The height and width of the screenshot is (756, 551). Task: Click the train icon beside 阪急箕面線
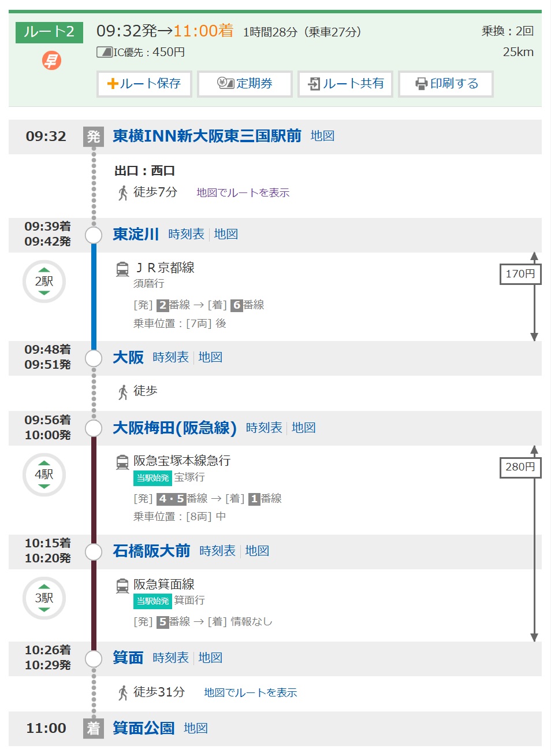click(x=122, y=585)
